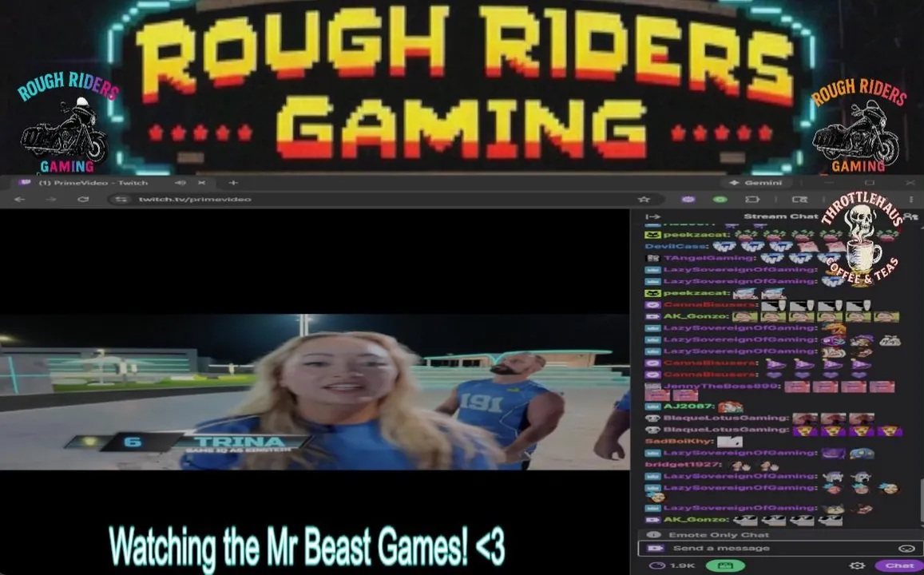Open the Gemini button in the tab bar
This screenshot has width=924, height=575.
(x=757, y=183)
